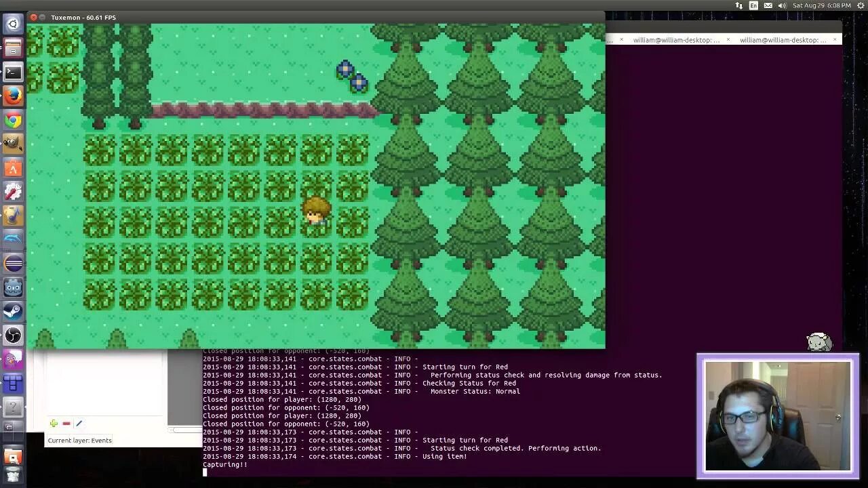Open GIMP from the dock
This screenshot has width=868, height=488.
13,144
